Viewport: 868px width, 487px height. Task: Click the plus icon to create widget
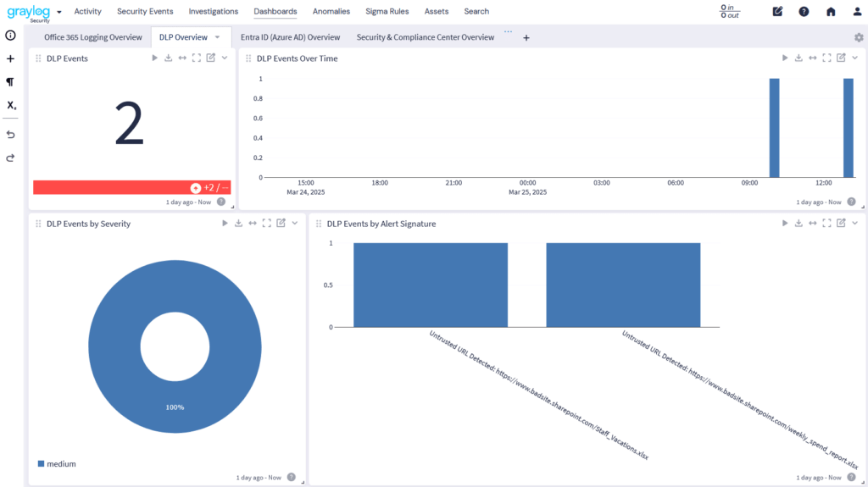point(10,59)
